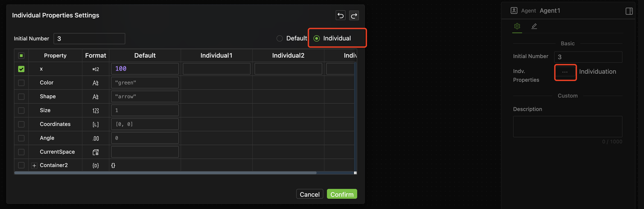Expand the Container2 row

[x=34, y=166]
